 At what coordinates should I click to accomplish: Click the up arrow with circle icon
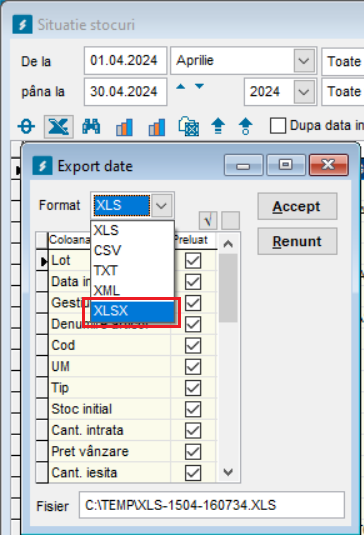click(245, 126)
